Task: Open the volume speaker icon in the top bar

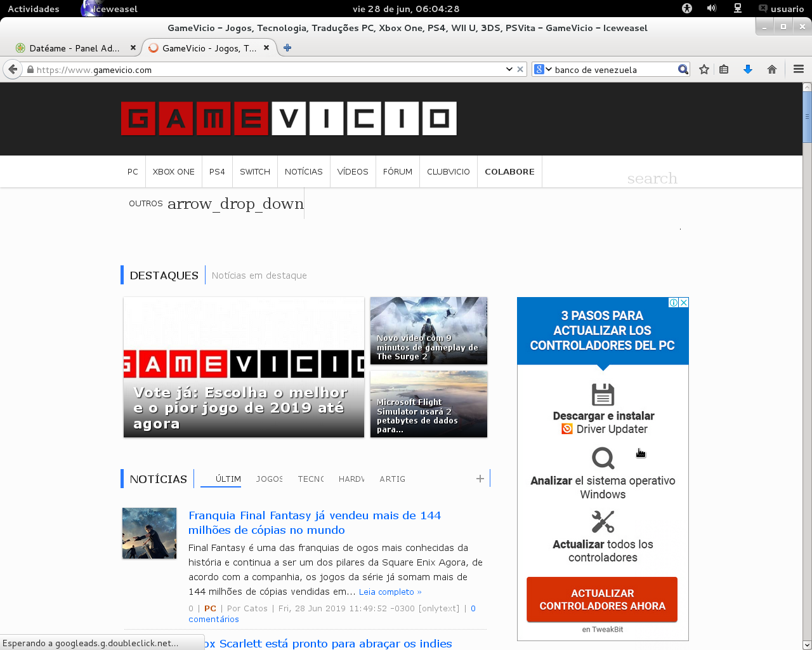Action: pos(712,8)
